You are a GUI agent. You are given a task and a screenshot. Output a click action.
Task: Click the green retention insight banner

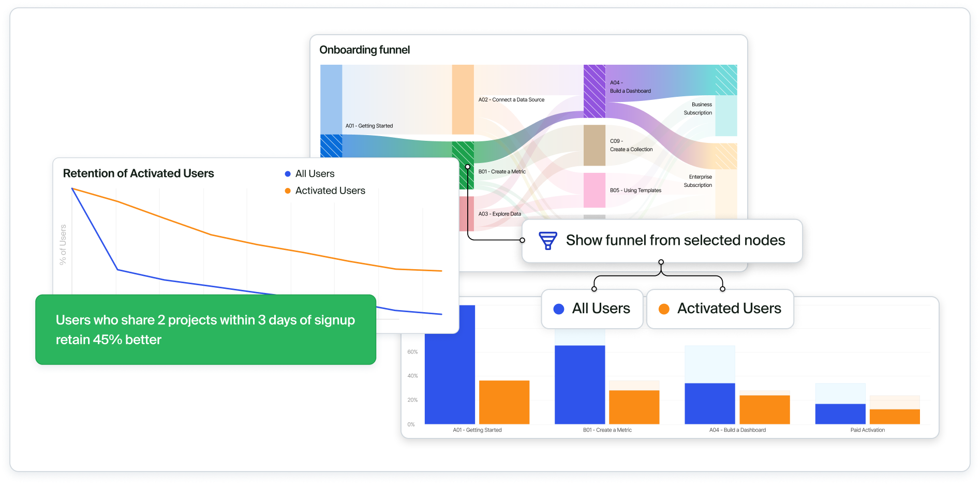click(205, 330)
